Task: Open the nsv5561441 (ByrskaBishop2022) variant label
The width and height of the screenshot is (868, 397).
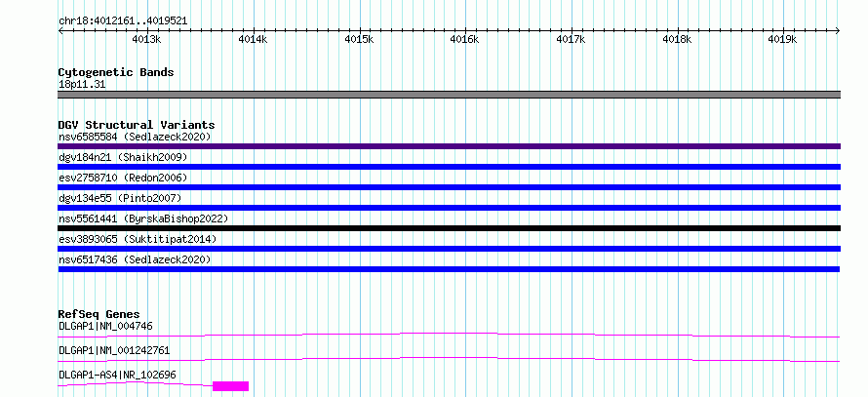Action: [143, 218]
